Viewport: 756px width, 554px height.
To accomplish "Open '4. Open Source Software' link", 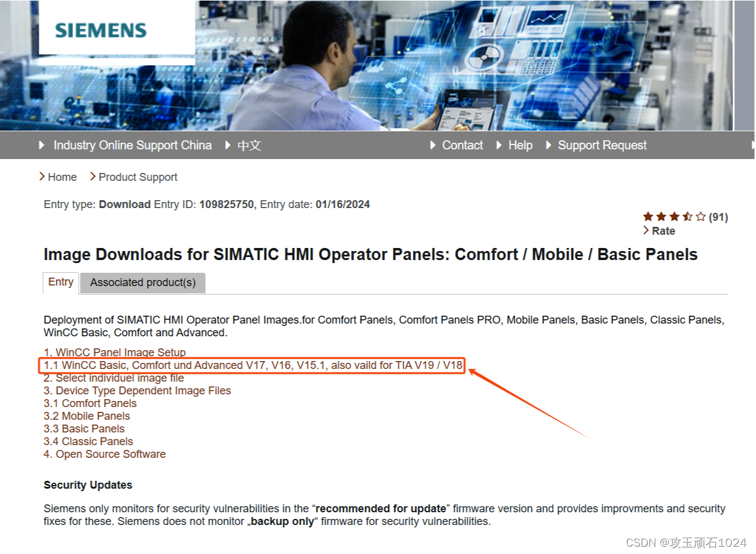I will [x=105, y=454].
